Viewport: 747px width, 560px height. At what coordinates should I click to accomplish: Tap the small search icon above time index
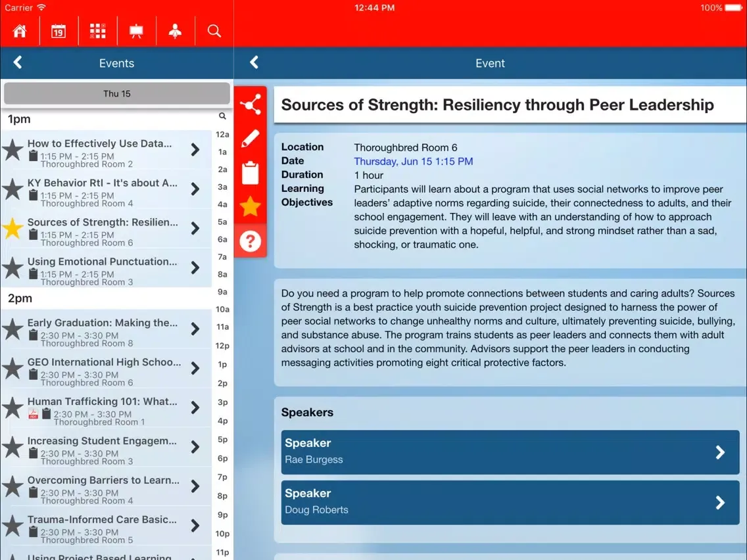click(222, 116)
